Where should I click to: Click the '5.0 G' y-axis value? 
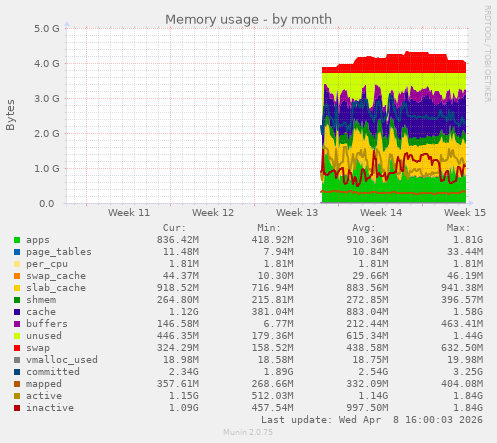(47, 29)
